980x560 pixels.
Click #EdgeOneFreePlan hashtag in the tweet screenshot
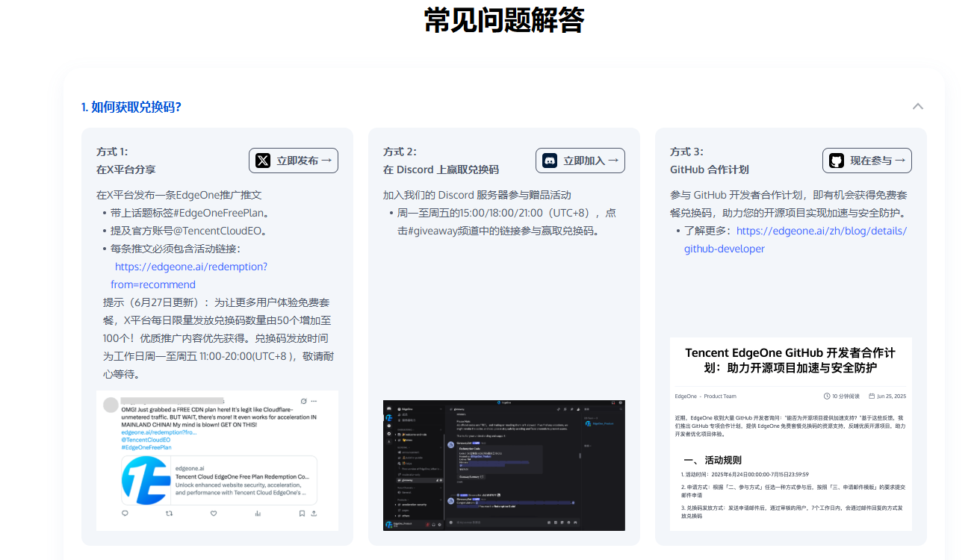pyautogui.click(x=146, y=447)
